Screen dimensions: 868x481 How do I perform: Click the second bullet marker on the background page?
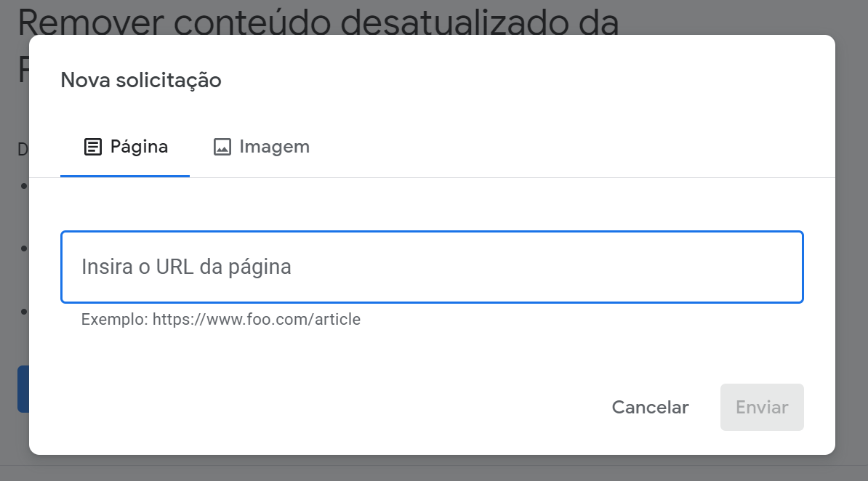23,248
